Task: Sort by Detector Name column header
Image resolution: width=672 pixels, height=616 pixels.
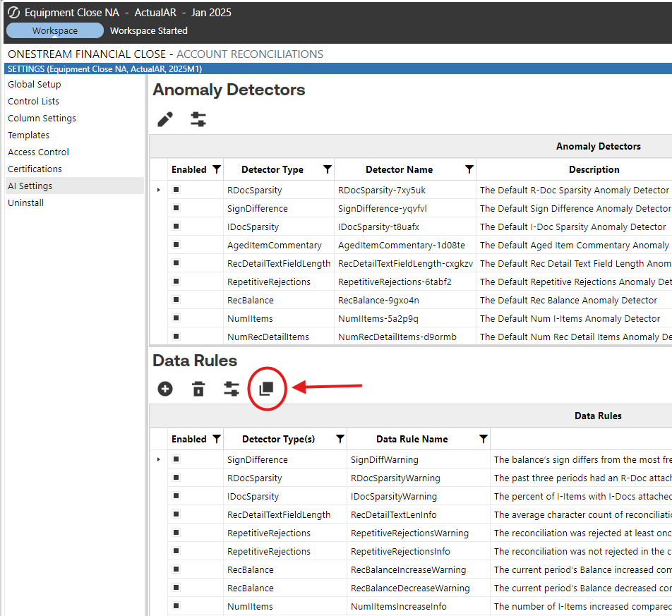Action: click(x=399, y=169)
